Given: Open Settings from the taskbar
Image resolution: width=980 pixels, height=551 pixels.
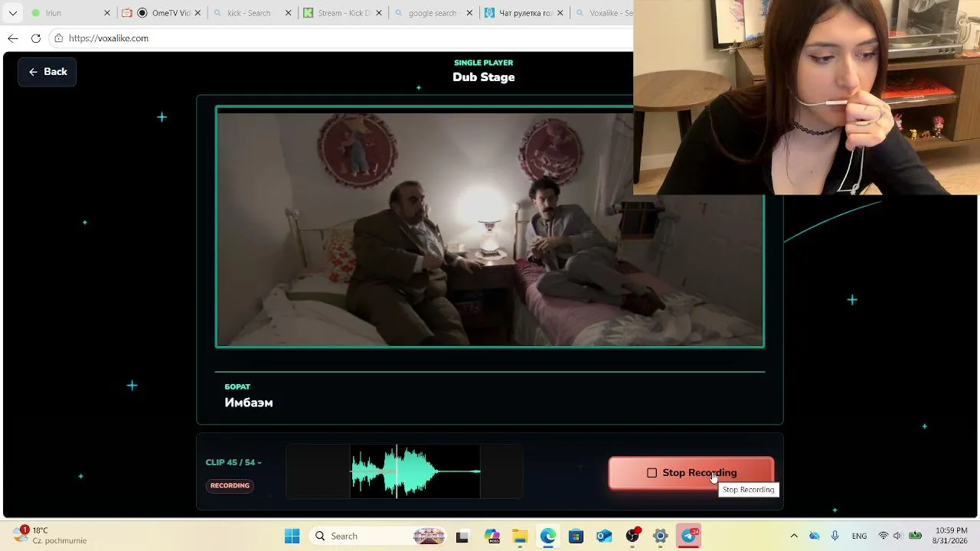Looking at the screenshot, I should 661,536.
